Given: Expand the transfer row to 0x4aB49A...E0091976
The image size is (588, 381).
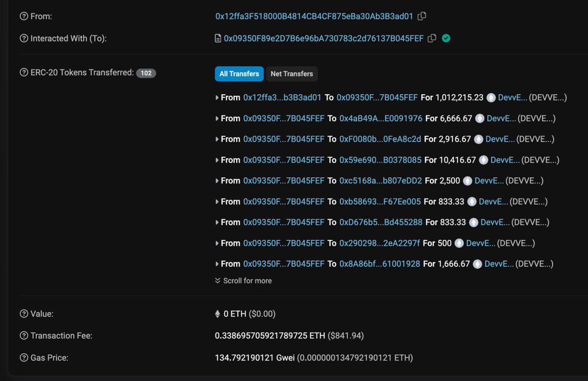Looking at the screenshot, I should [x=217, y=118].
